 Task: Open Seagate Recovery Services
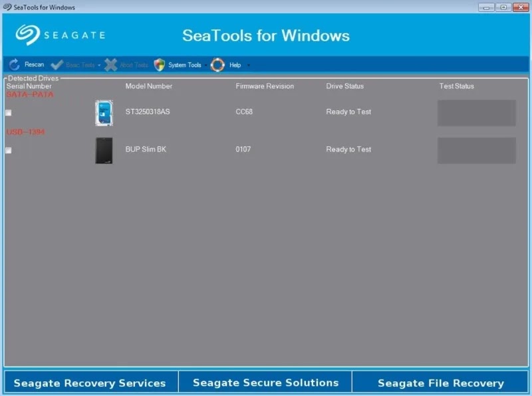pyautogui.click(x=91, y=382)
